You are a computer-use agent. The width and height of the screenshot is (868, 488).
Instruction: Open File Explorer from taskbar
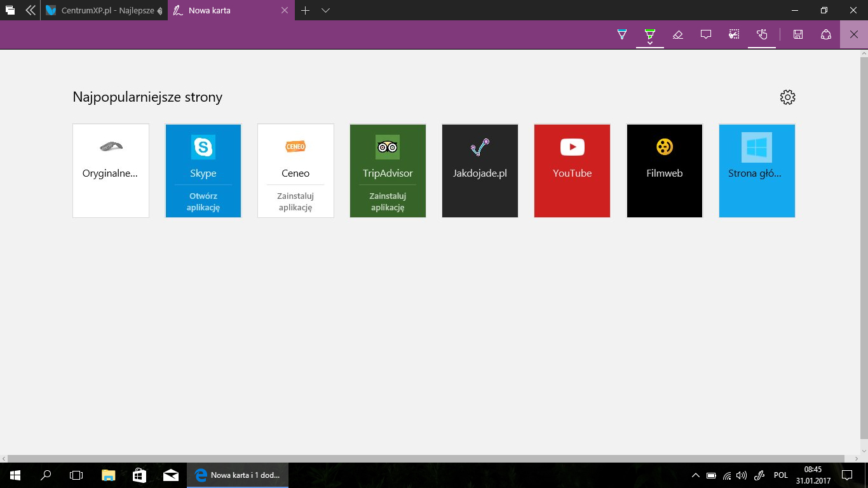click(x=108, y=475)
